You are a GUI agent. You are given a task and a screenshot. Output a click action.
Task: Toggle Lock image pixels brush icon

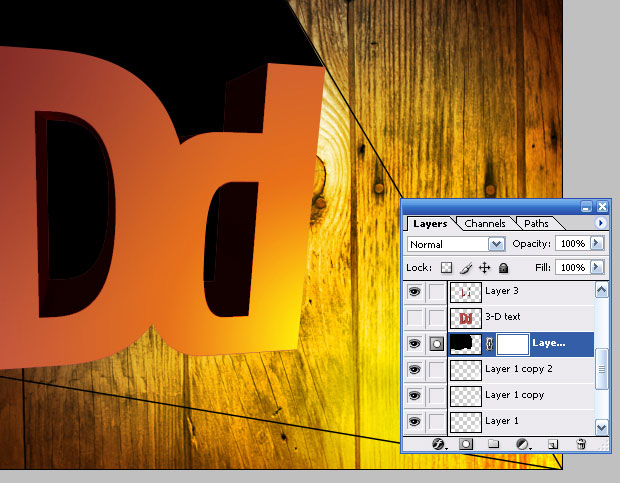click(466, 268)
